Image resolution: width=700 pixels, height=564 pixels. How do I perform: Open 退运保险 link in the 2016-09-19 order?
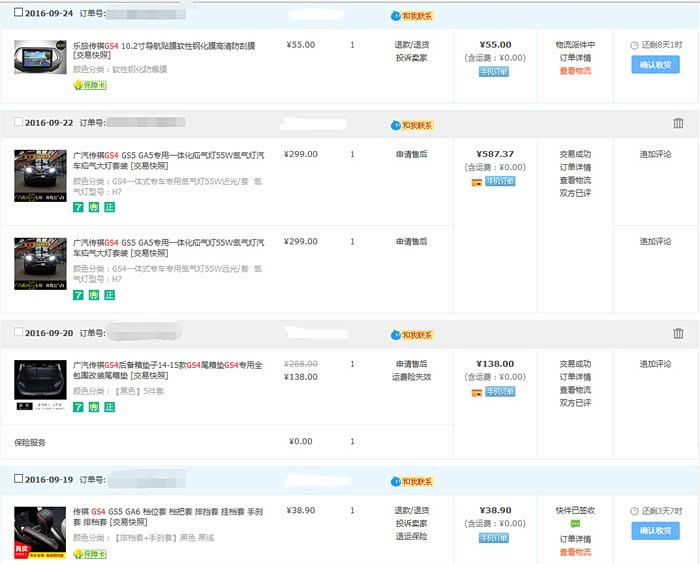411,537
